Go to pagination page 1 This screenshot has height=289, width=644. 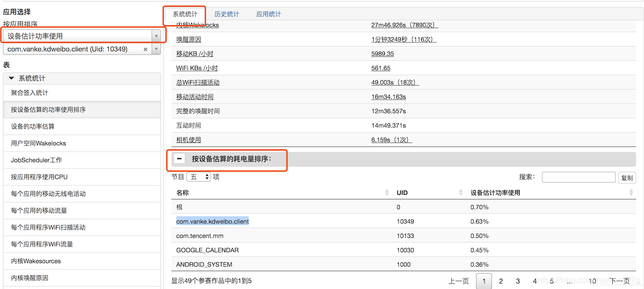click(x=484, y=281)
